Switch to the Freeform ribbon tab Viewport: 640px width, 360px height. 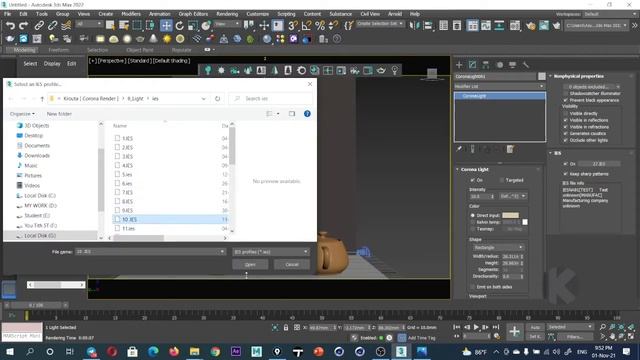(58, 50)
